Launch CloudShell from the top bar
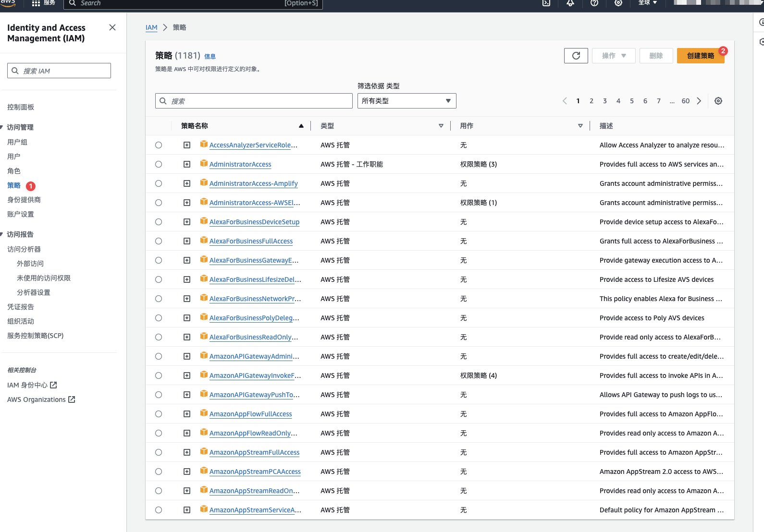The image size is (764, 532). click(x=546, y=3)
